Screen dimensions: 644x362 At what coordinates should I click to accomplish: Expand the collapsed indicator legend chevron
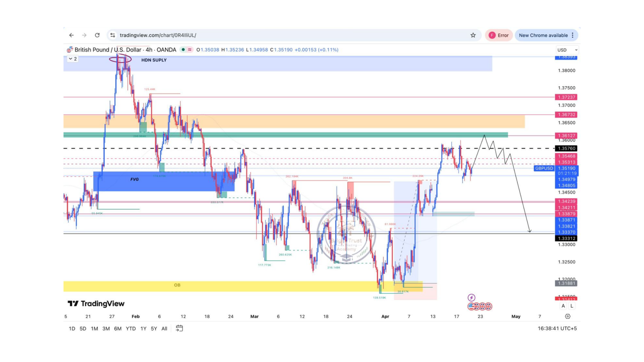(x=71, y=59)
